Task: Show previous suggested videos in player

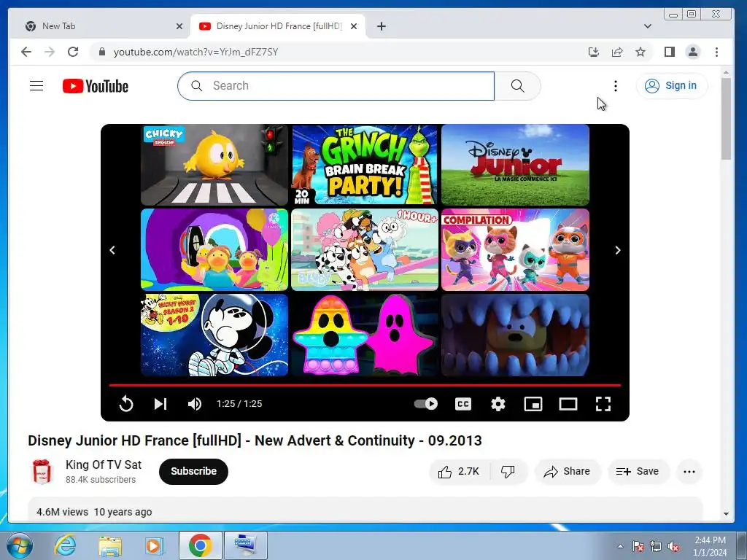Action: pos(112,250)
